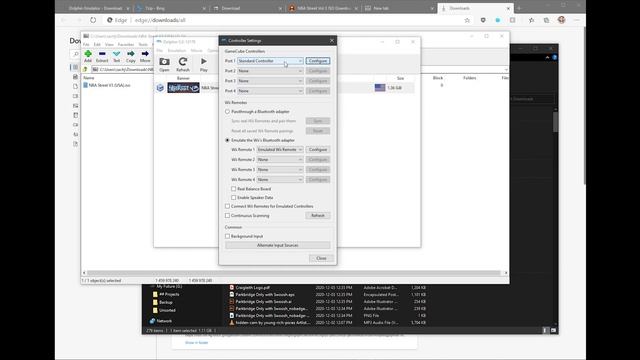Viewport: 640px width, 360px height.
Task: Open Wii Remote 1 dropdown
Action: (x=280, y=150)
